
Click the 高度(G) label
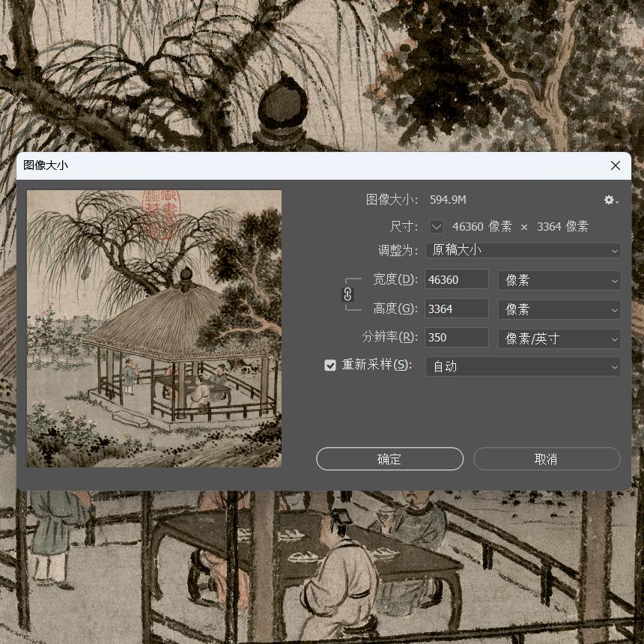tap(395, 309)
